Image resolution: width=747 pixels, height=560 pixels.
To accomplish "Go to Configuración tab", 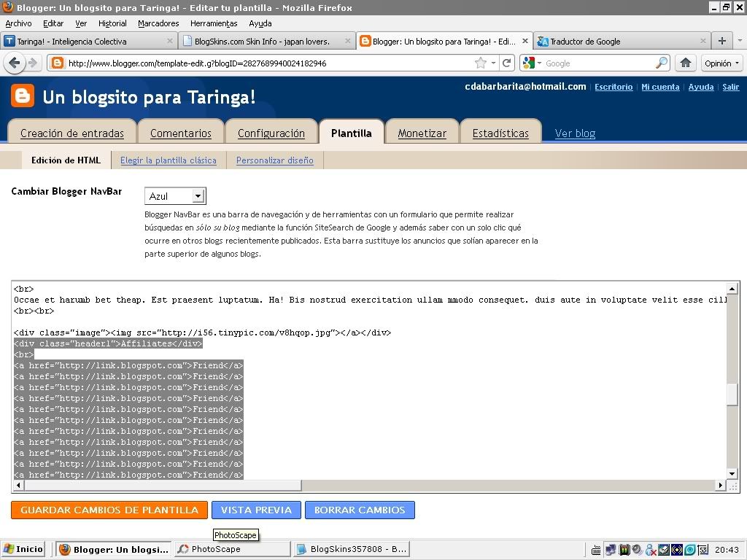I will tap(271, 133).
